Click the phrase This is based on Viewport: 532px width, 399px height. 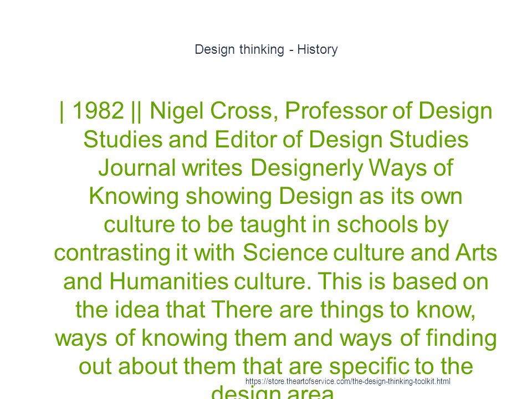403,282
